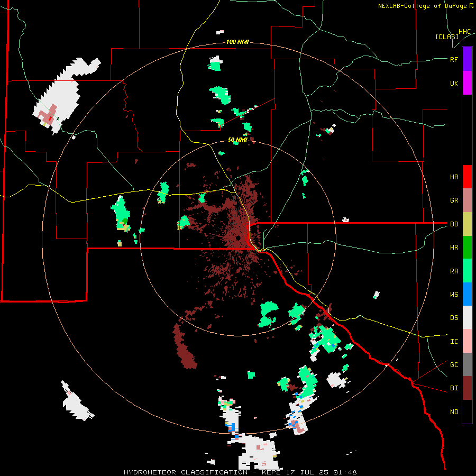Click the UK legend label
This screenshot has width=476, height=476.
(454, 83)
